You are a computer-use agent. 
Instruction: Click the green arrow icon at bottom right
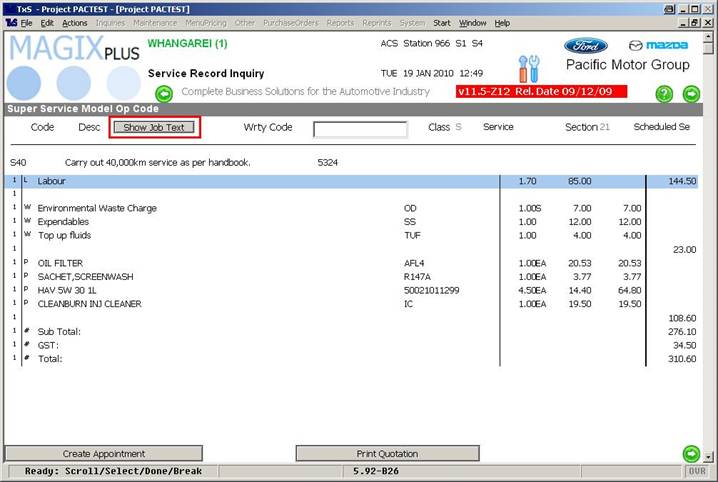point(691,453)
